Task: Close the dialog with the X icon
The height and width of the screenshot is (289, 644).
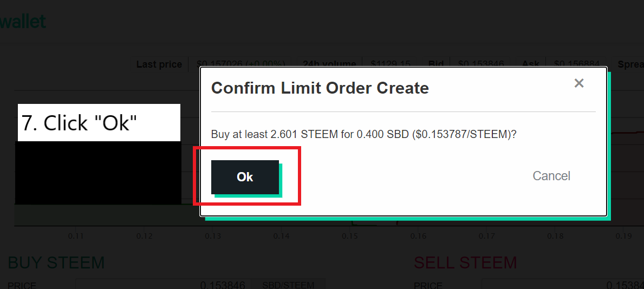Action: click(579, 83)
